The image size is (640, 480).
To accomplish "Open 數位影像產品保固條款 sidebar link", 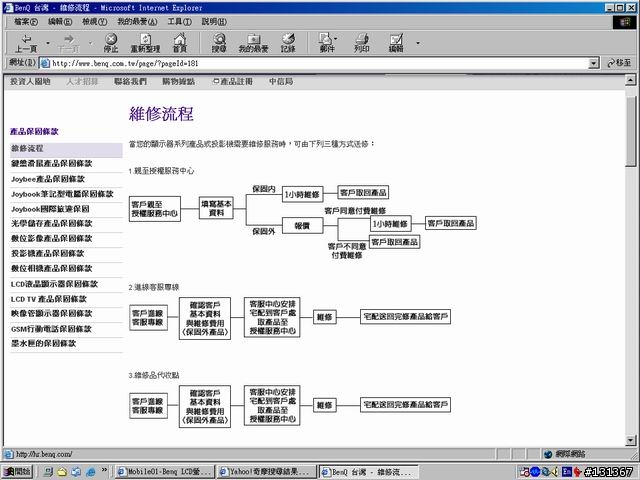I will (51, 238).
